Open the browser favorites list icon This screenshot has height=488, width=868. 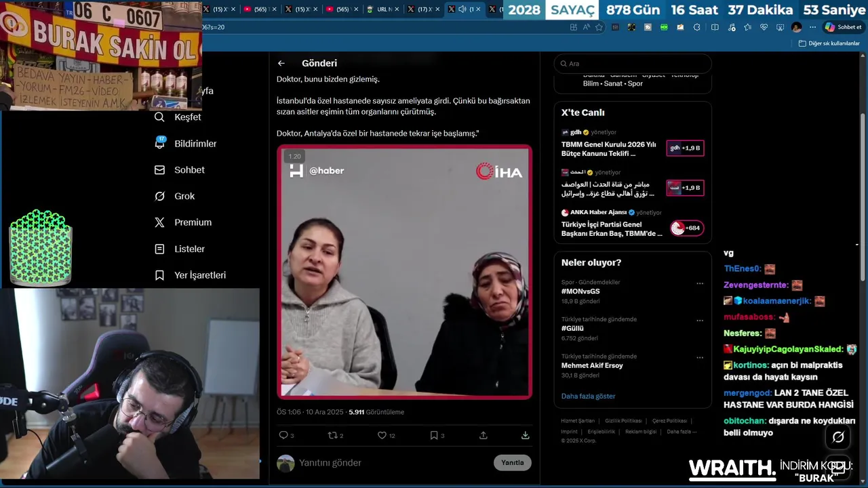[747, 27]
